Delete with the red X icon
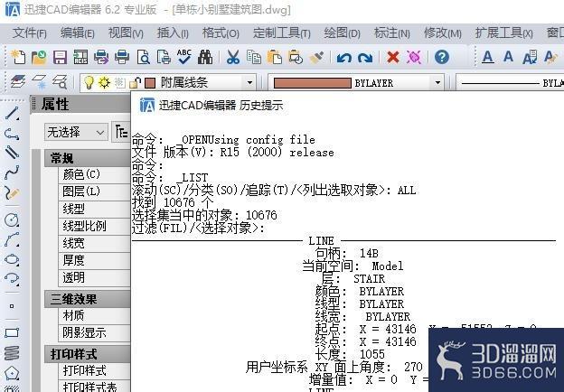The width and height of the screenshot is (564, 392). [393, 57]
